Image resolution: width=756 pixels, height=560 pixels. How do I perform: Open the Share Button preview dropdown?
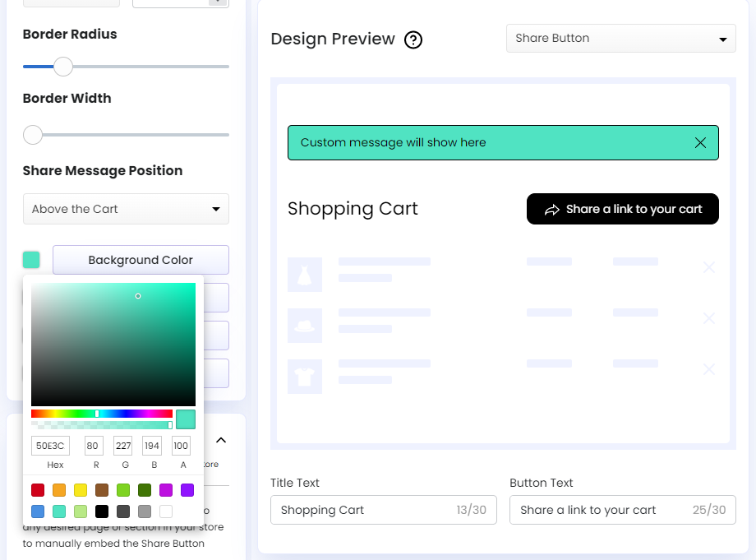pyautogui.click(x=620, y=38)
